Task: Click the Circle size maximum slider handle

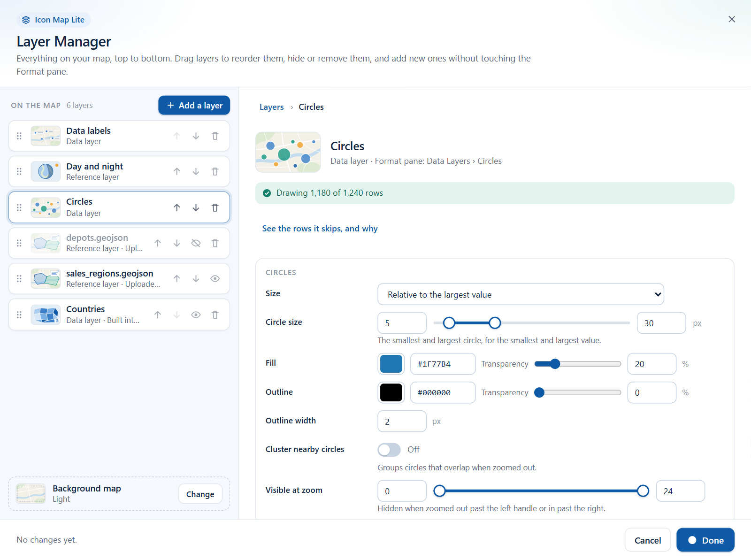Action: pyautogui.click(x=495, y=323)
